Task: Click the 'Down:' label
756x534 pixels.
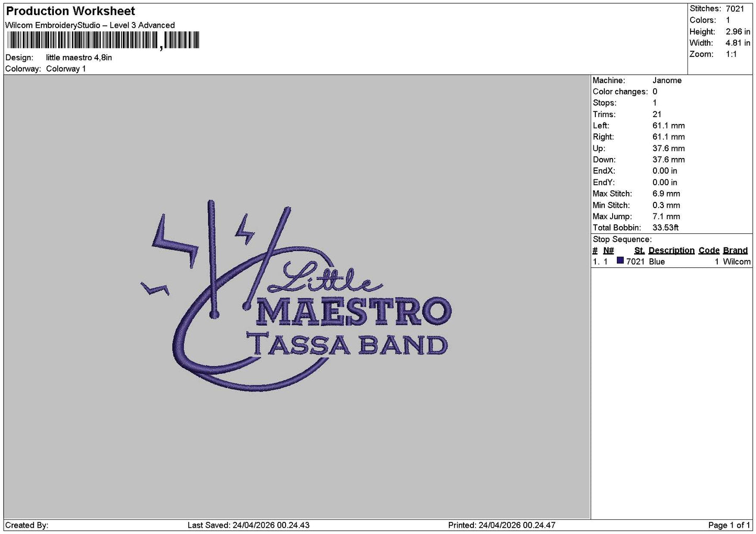Action: 604,160
